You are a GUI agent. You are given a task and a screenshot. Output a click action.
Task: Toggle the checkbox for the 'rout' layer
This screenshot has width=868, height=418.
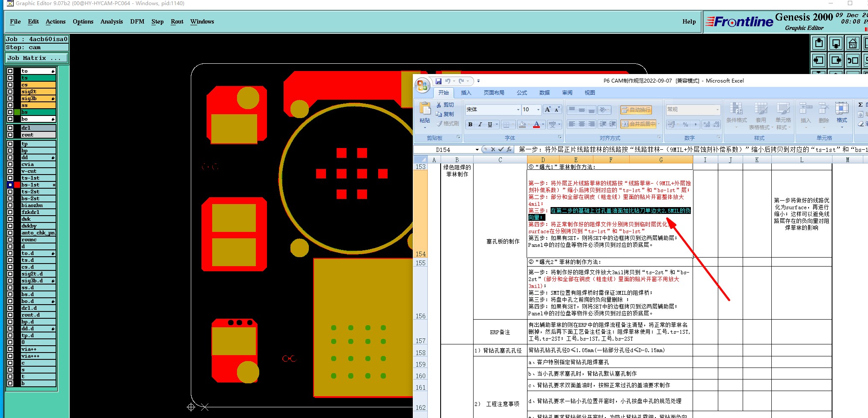[10, 135]
